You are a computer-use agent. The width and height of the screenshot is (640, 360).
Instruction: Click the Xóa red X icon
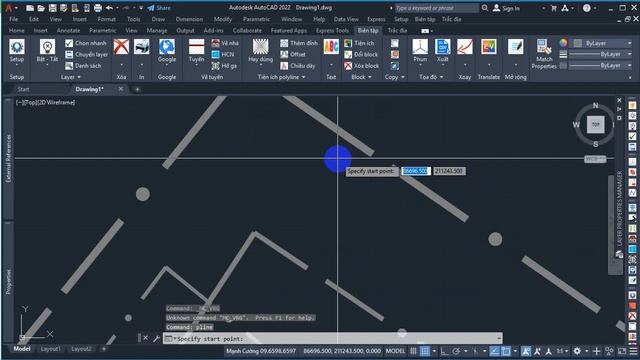[x=121, y=47]
